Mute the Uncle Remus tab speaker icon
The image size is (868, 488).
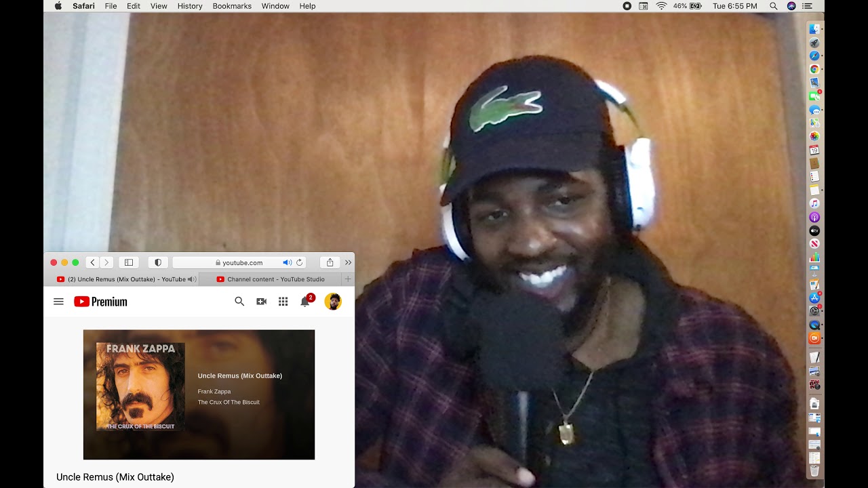pos(192,279)
